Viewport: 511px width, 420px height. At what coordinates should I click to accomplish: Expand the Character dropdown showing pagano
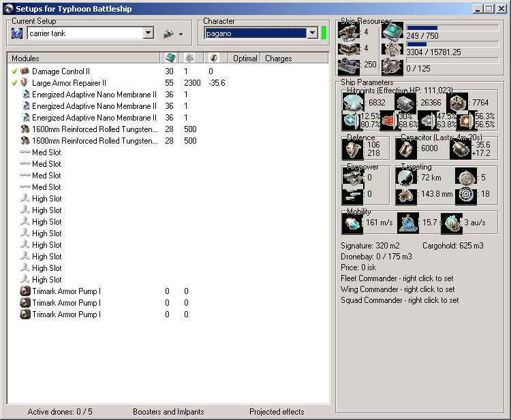pos(312,33)
